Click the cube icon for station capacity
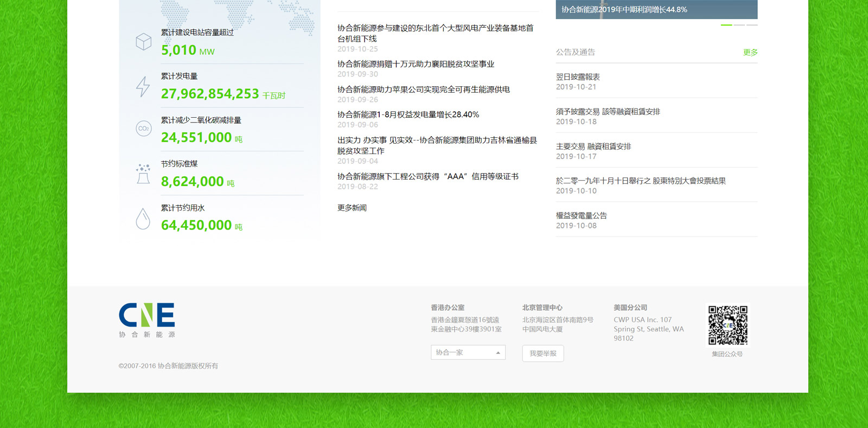 coord(143,42)
